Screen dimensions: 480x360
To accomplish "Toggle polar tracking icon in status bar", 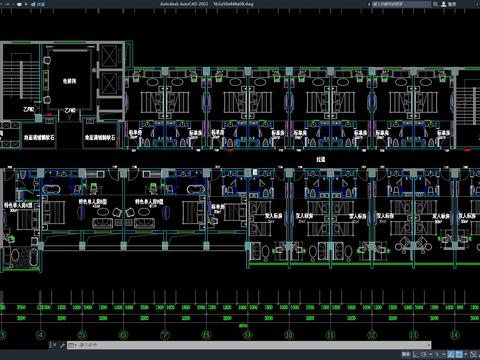I will point(423,354).
